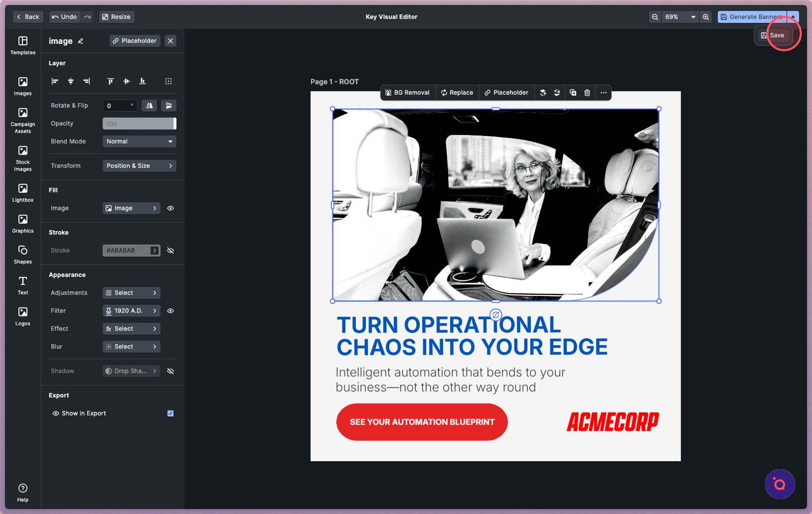Zoom in with the magnifier plus icon

[706, 17]
